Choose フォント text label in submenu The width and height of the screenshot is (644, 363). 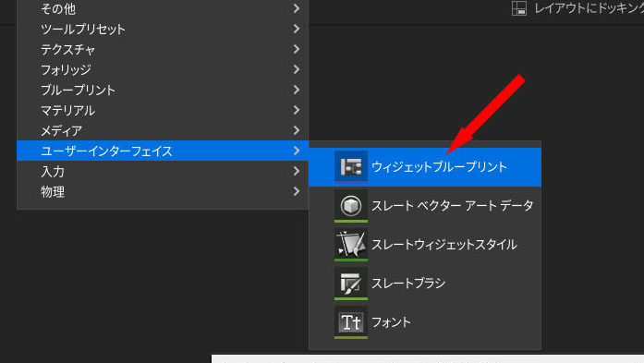click(391, 322)
